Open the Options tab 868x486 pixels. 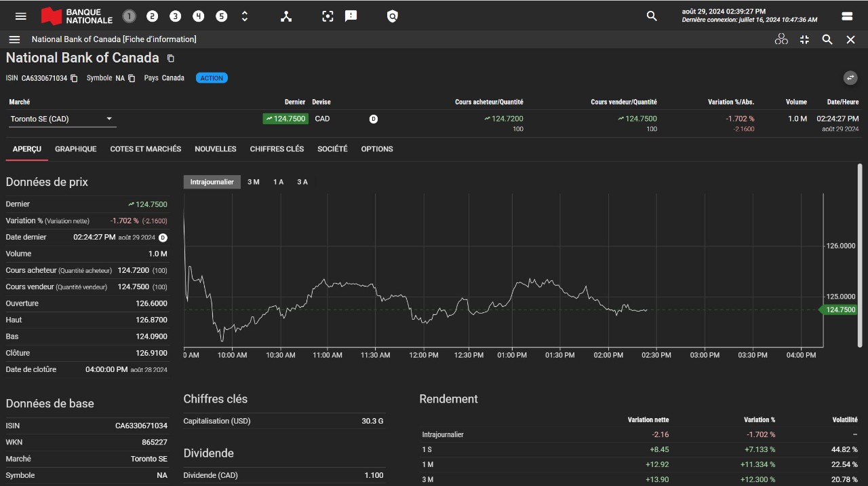(x=377, y=149)
